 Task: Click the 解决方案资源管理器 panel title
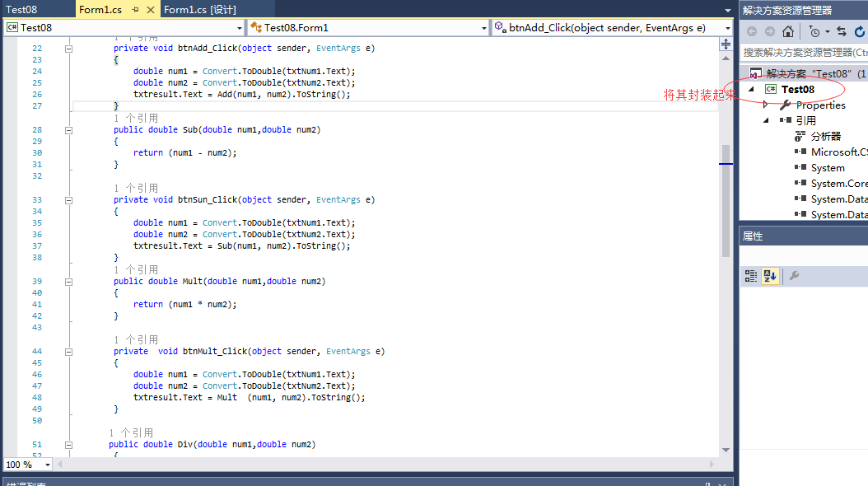787,10
